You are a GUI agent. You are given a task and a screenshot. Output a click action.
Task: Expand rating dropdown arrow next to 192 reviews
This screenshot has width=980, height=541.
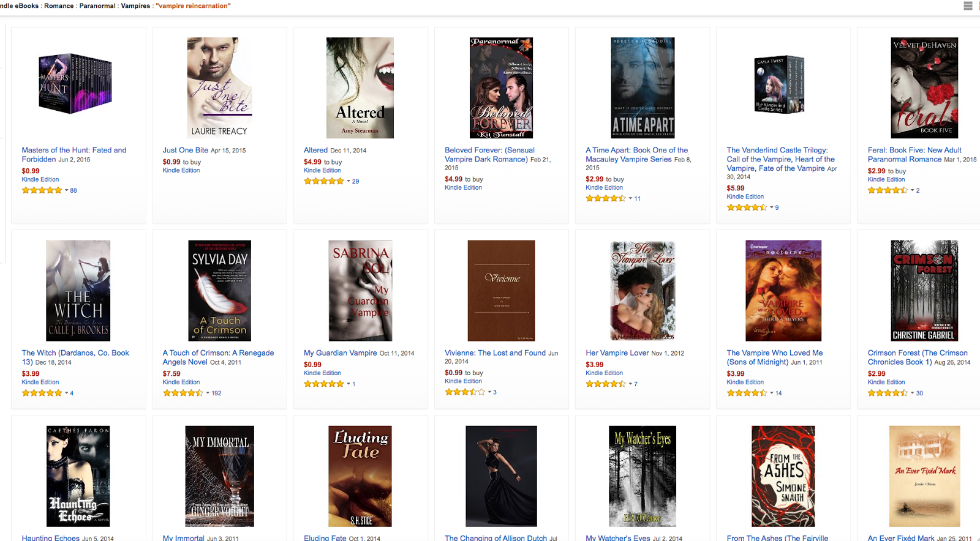(207, 393)
